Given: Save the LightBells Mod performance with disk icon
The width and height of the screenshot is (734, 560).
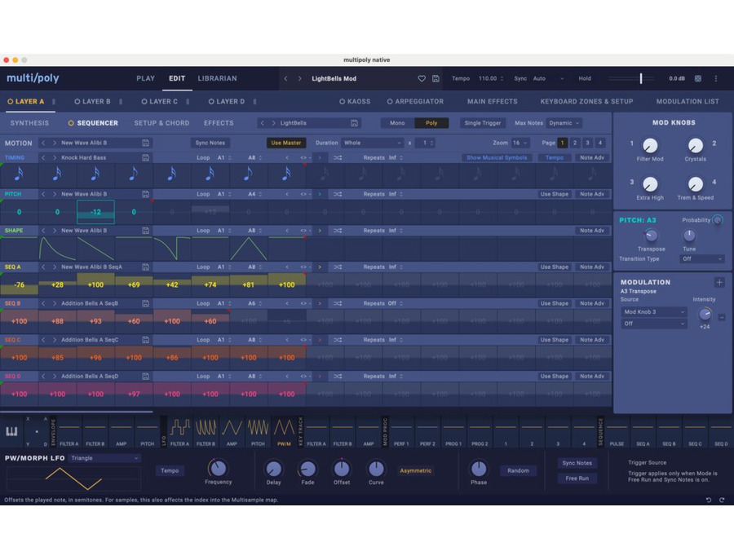Looking at the screenshot, I should tap(436, 78).
